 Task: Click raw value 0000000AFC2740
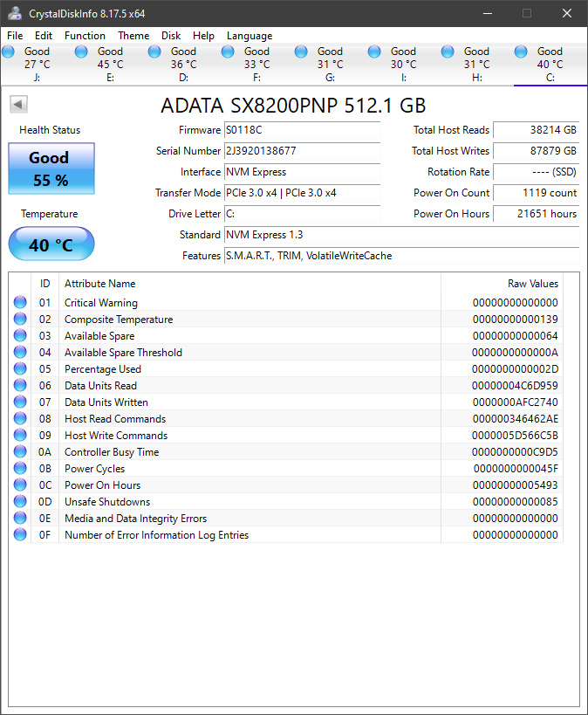coord(515,402)
